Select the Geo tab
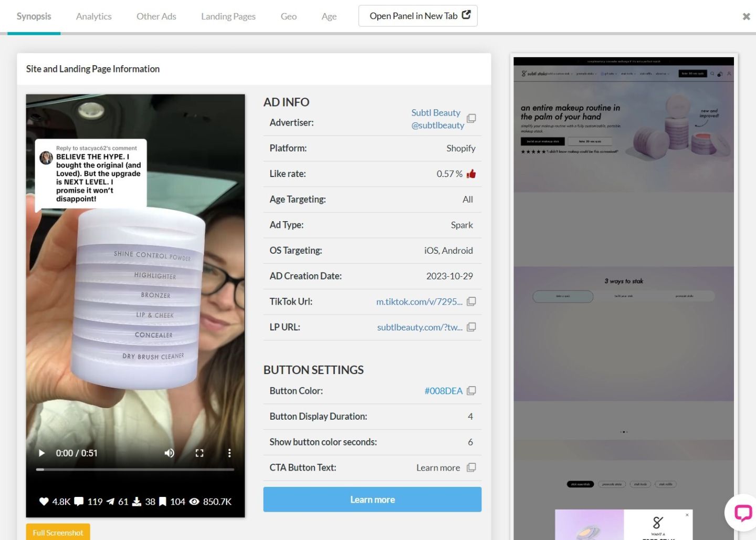The width and height of the screenshot is (756, 540). coord(288,16)
